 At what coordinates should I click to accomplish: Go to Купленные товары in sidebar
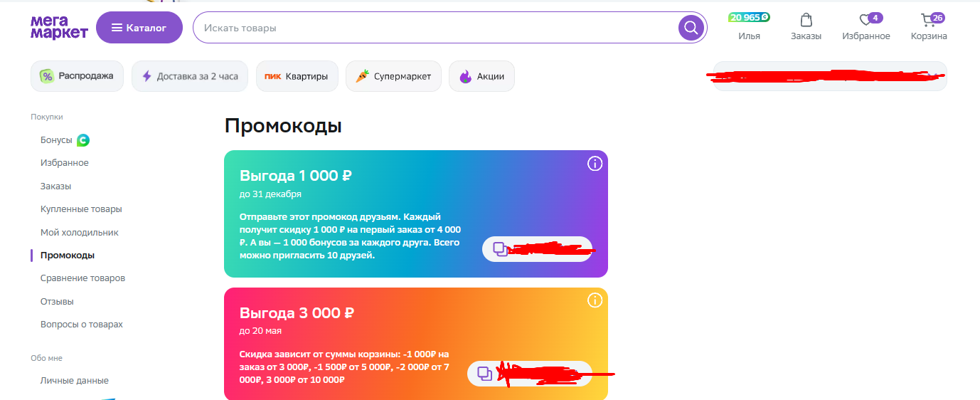click(x=81, y=209)
